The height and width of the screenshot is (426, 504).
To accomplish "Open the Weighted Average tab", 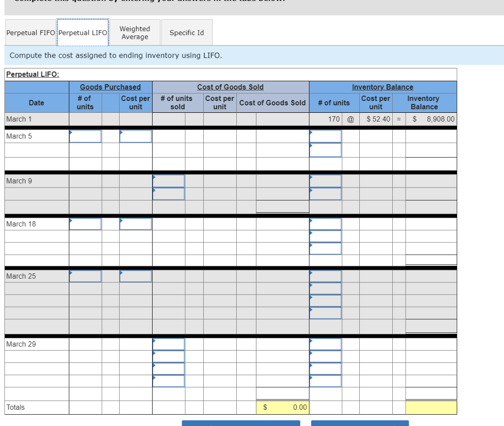I will tap(135, 32).
